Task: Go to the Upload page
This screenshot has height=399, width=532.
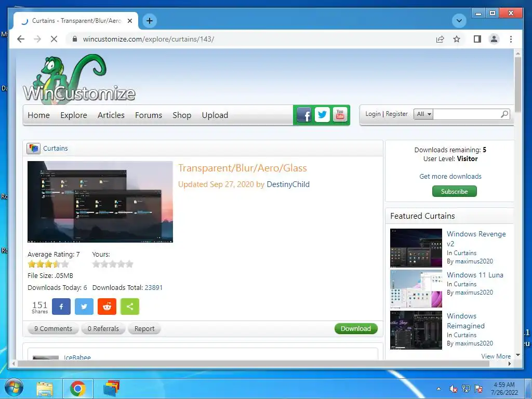Action: click(x=215, y=115)
